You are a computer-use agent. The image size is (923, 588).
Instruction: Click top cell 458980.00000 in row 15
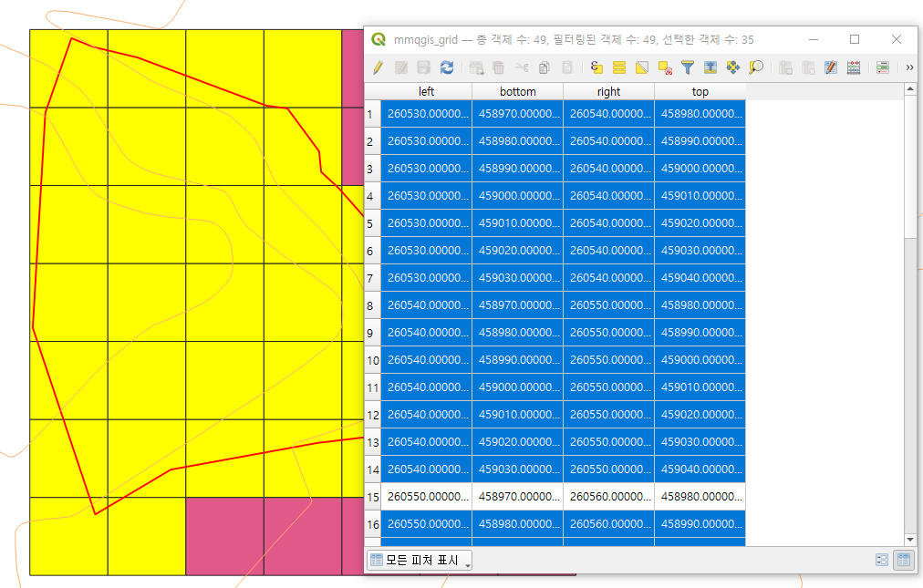pos(700,497)
